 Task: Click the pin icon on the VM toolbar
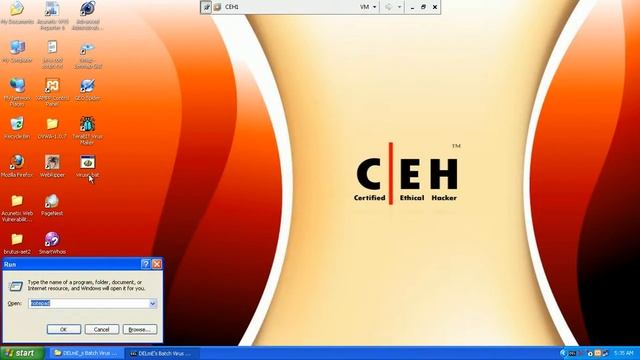tap(207, 7)
